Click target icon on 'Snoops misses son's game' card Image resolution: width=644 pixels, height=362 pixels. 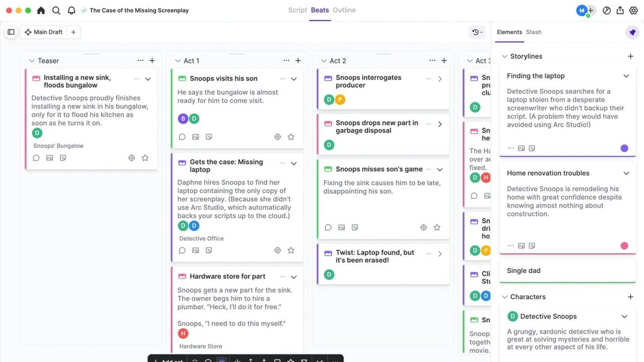(x=423, y=227)
